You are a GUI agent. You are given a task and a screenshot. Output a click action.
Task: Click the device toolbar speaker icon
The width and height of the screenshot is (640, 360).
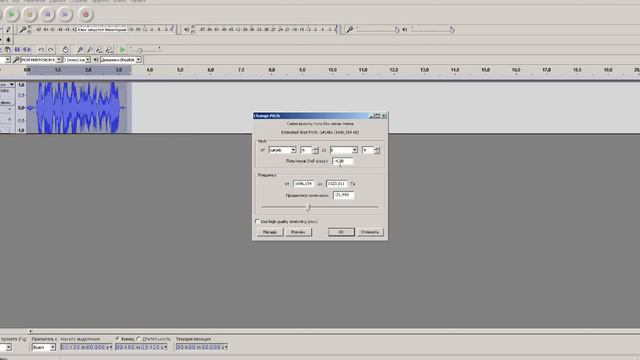point(96,60)
